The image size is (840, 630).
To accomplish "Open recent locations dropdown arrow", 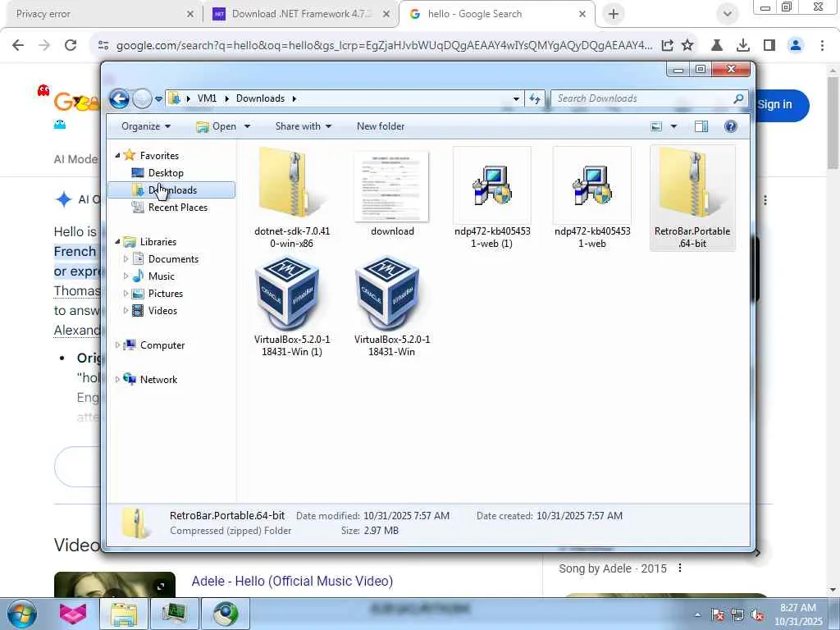I will click(x=158, y=99).
